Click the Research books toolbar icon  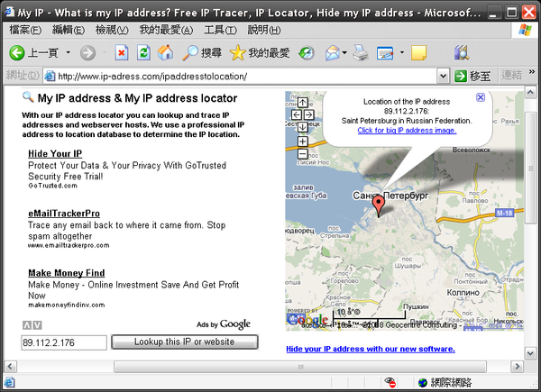(x=462, y=53)
